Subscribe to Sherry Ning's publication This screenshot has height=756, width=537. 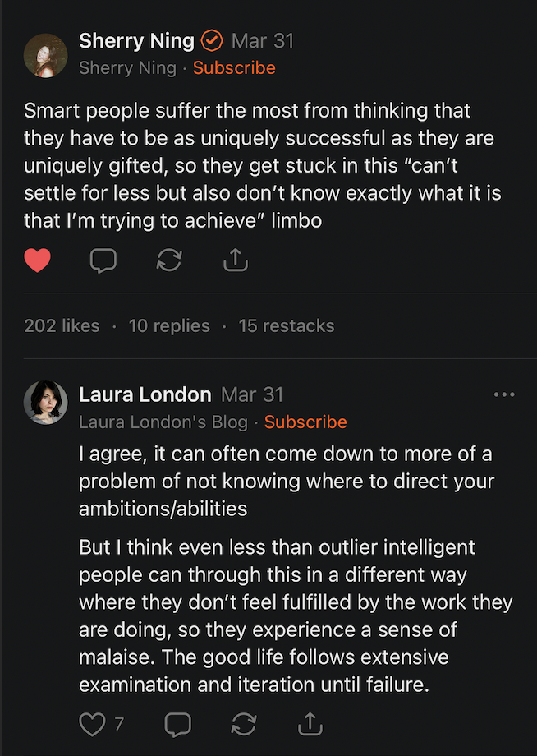coord(234,67)
